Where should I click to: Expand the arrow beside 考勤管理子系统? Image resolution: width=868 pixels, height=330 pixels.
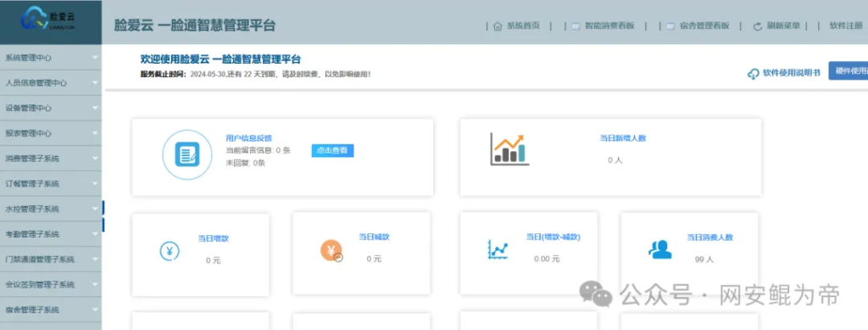[x=95, y=233]
